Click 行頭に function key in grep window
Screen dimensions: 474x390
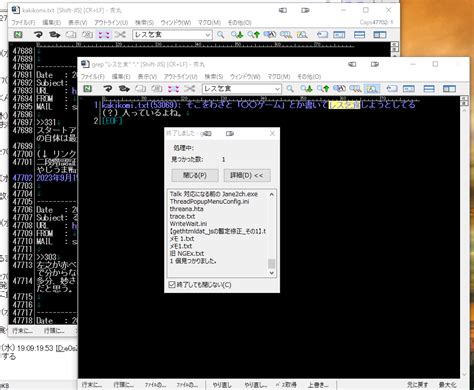click(124, 385)
